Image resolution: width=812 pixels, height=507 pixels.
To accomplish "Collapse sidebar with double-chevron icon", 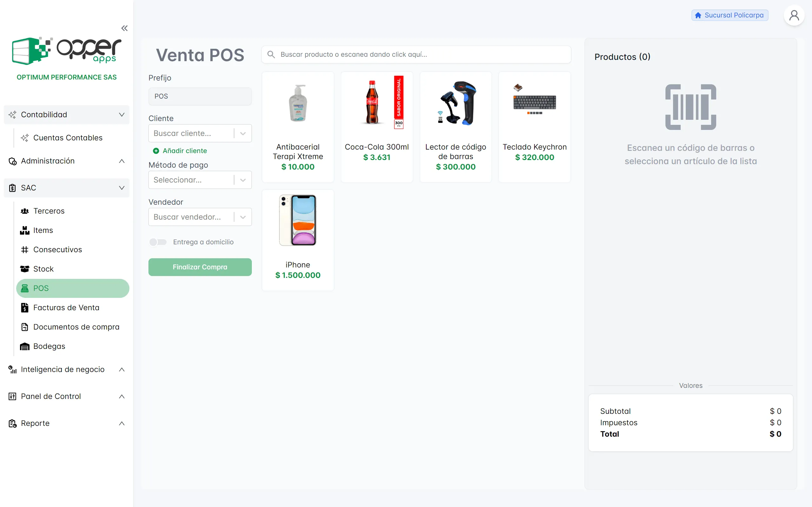I will (x=124, y=28).
